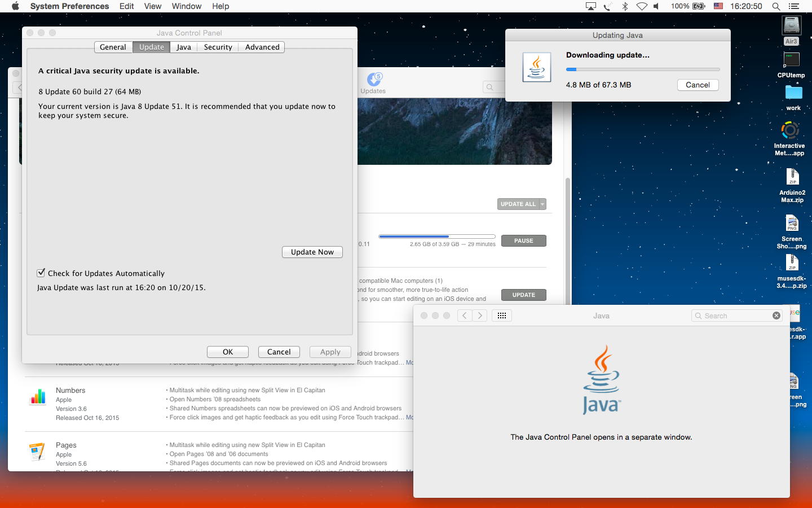Viewport: 812px width, 508px height.
Task: Click the App Store search field
Action: click(x=495, y=87)
